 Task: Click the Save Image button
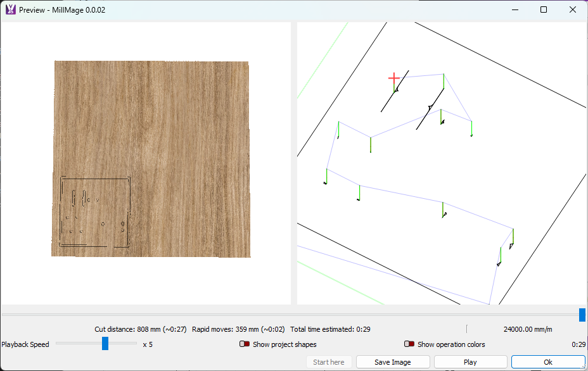point(393,362)
